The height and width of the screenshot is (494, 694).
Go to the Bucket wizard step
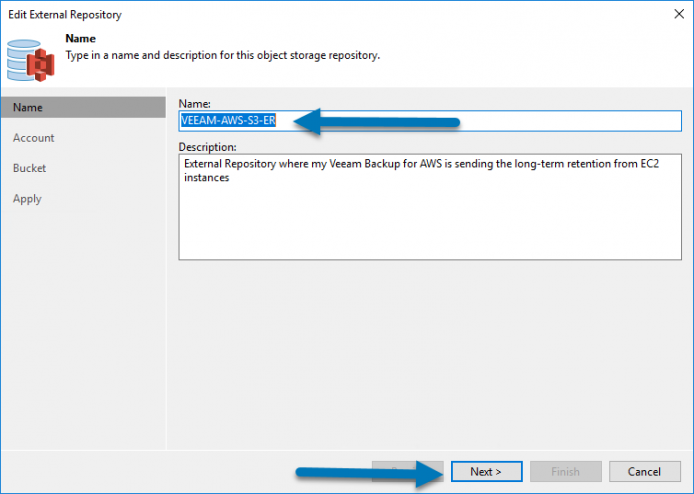pos(29,168)
